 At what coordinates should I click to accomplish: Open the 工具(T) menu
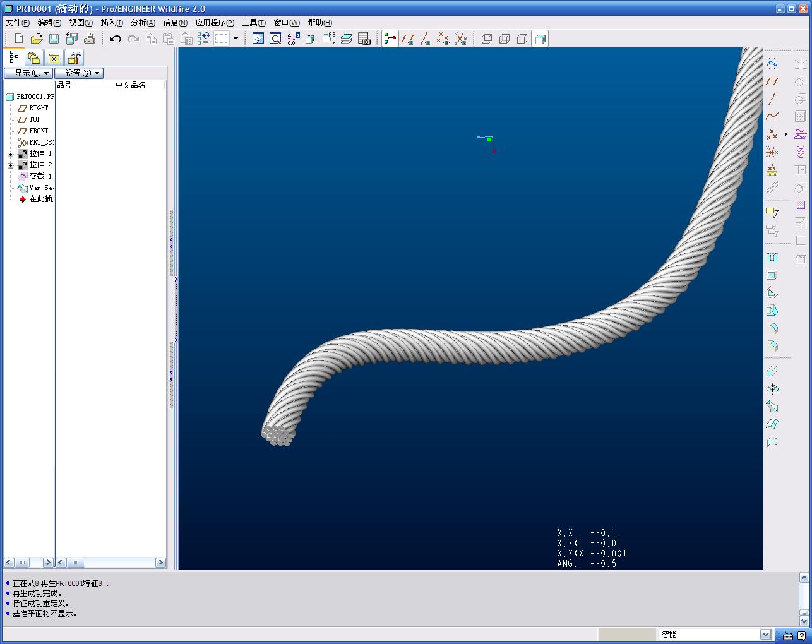pyautogui.click(x=254, y=22)
